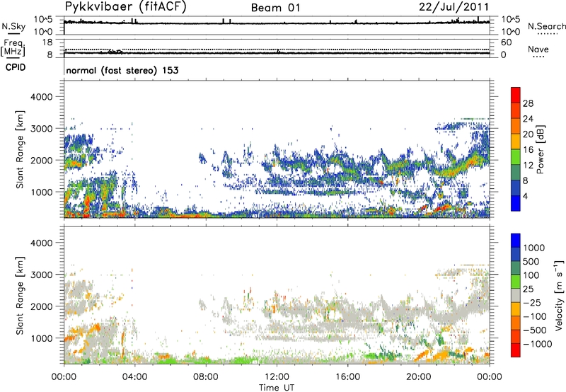Image resolution: width=566 pixels, height=392 pixels.
Task: Click the "28" value on the power colorbar
Action: pyautogui.click(x=528, y=103)
